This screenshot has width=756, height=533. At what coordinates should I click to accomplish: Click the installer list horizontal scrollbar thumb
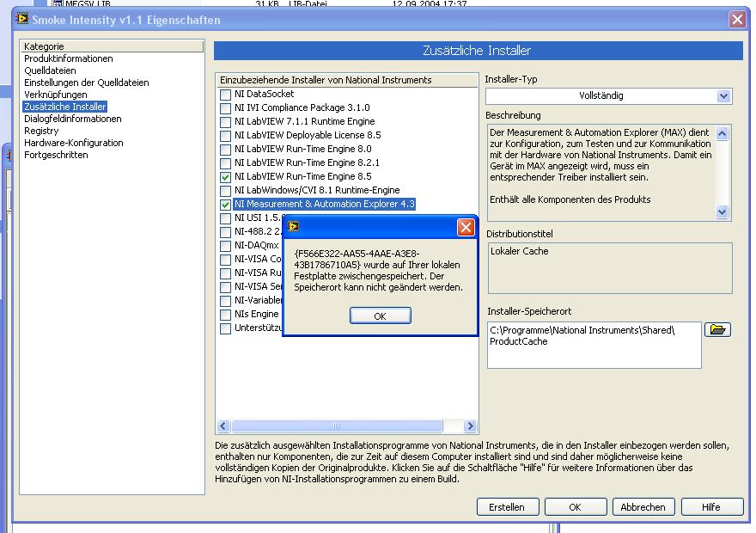tap(337, 426)
